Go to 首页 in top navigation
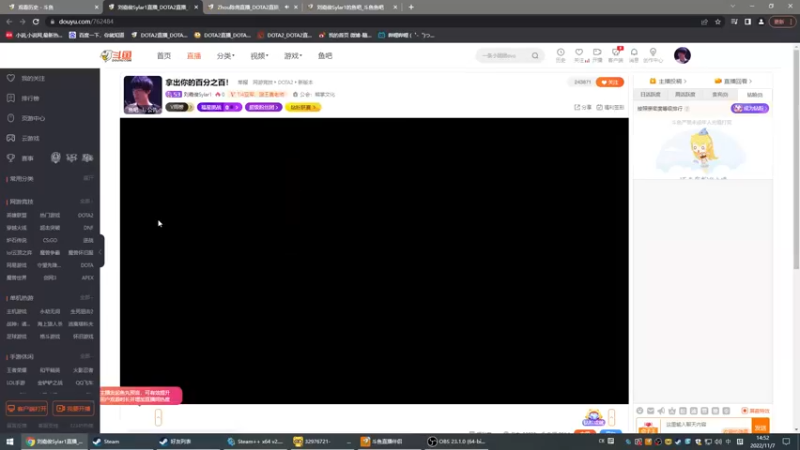The image size is (800, 450). [x=164, y=56]
